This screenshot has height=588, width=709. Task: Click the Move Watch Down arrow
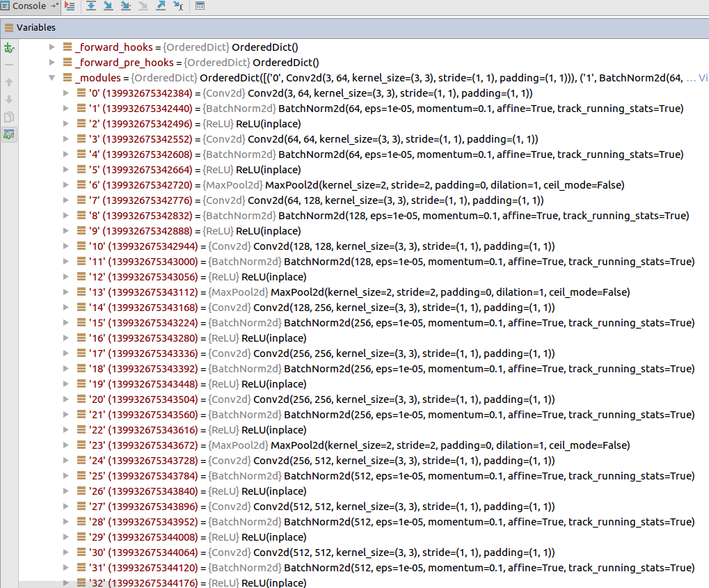(x=9, y=98)
